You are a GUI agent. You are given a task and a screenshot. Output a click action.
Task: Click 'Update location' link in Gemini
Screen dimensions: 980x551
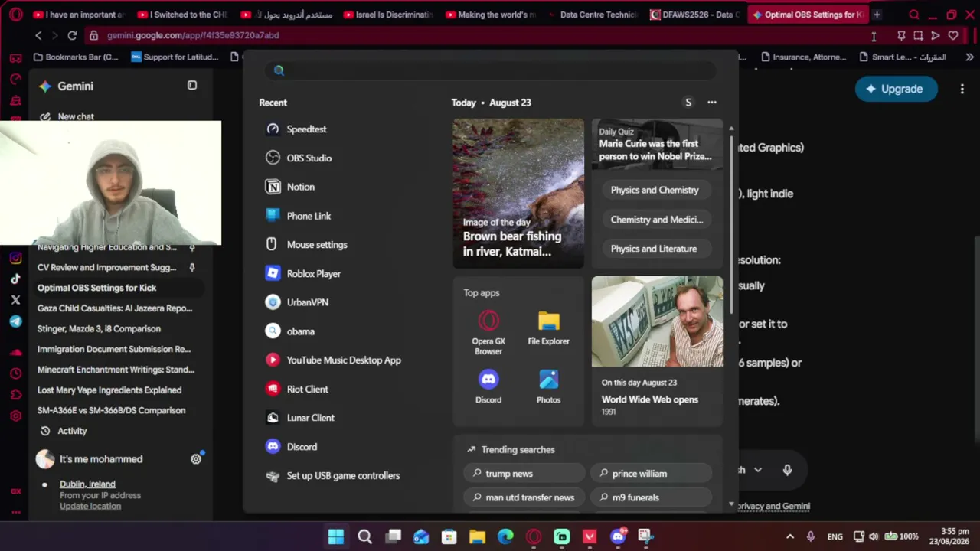tap(90, 506)
